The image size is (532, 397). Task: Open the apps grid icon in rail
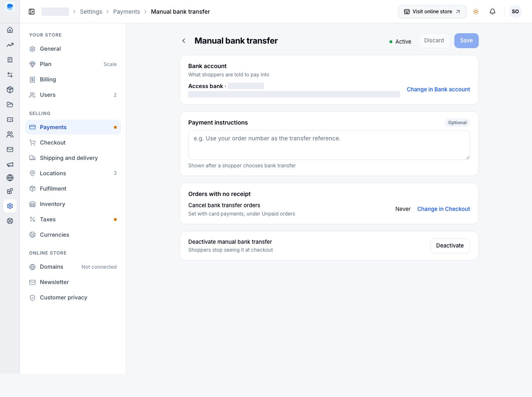[x=10, y=191]
